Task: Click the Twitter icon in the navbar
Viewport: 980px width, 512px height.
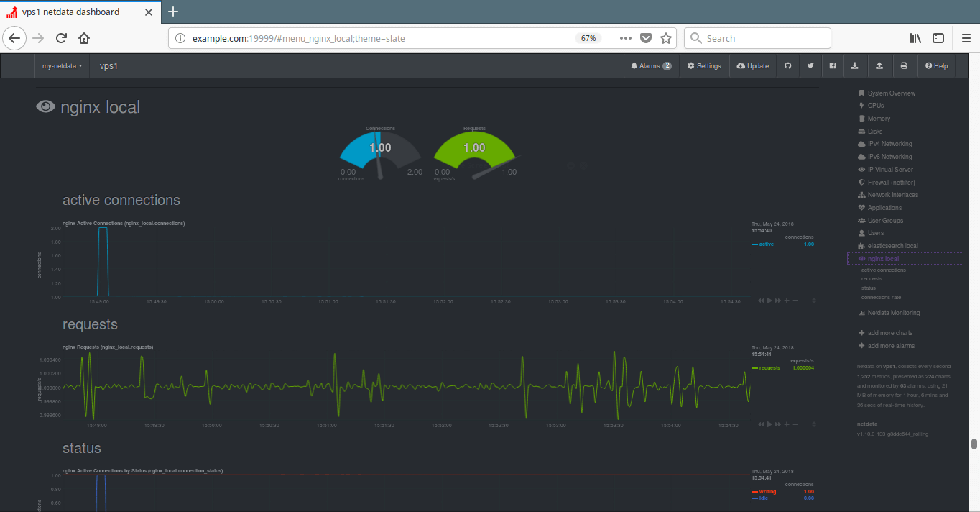Action: pos(810,66)
